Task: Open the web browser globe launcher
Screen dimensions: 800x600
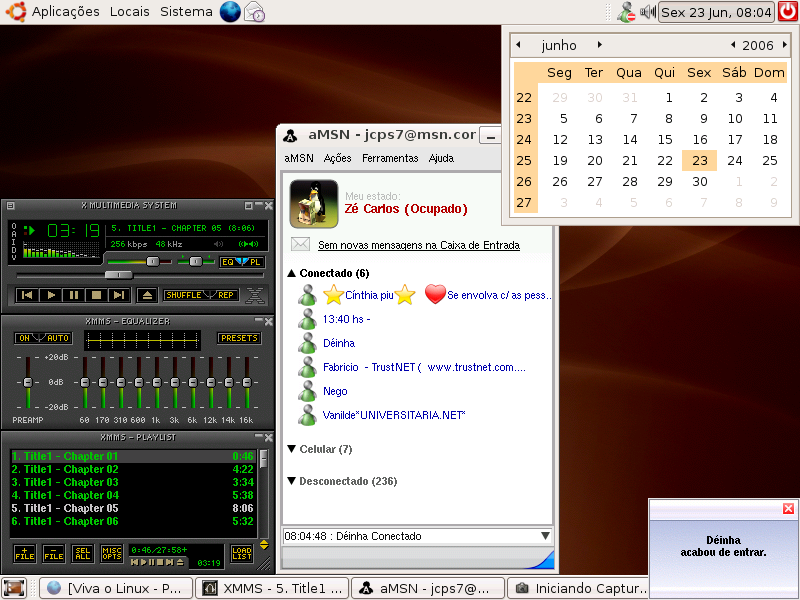Action: point(230,11)
